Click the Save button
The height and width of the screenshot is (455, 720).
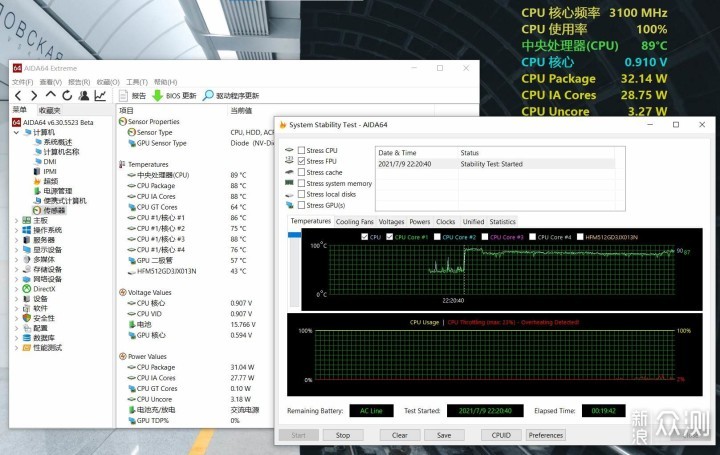click(x=444, y=435)
